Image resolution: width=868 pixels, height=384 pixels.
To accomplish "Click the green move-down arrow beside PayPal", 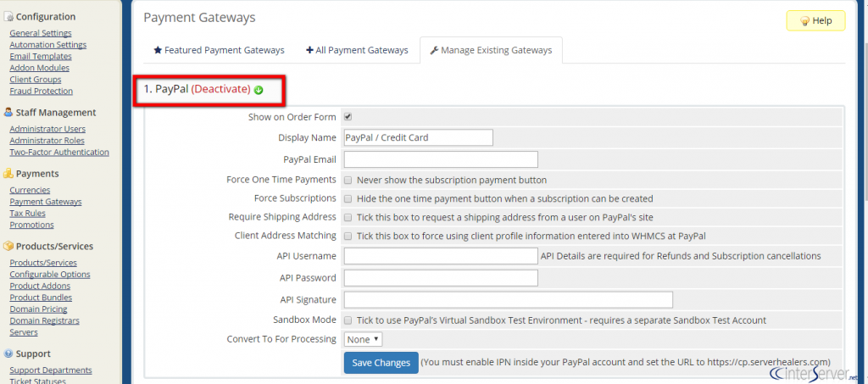I will pos(258,90).
